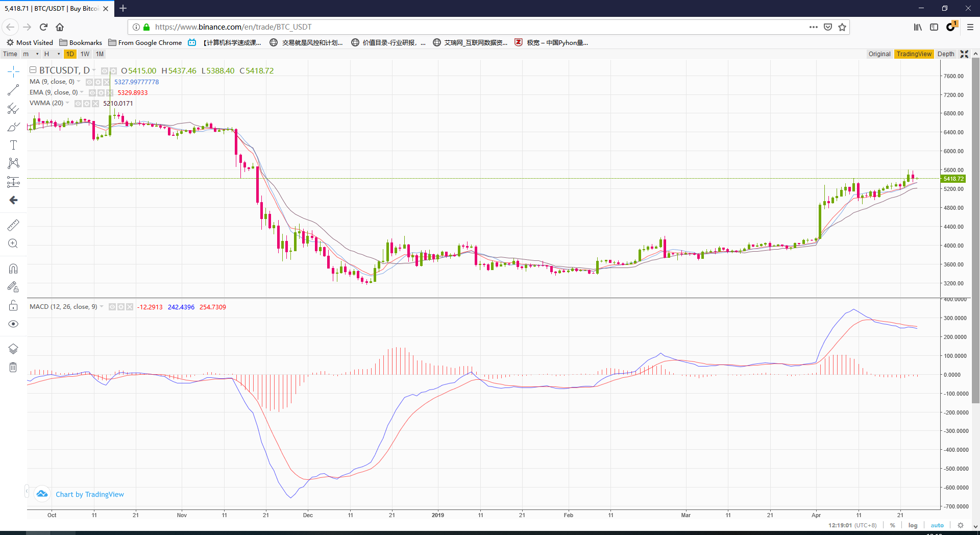Hide the MACD indicator with eye icon
The height and width of the screenshot is (535, 980).
tap(112, 307)
